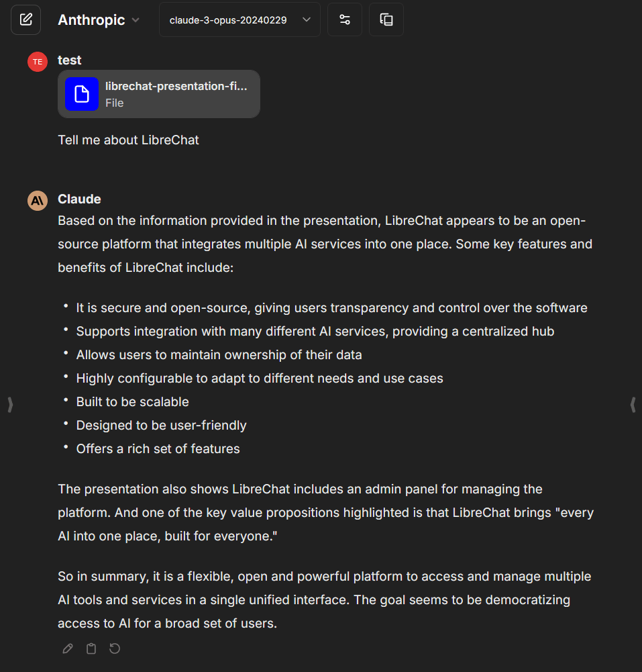The width and height of the screenshot is (642, 672).
Task: Click the chevron arrow beside Anthropic
Action: pyautogui.click(x=136, y=20)
